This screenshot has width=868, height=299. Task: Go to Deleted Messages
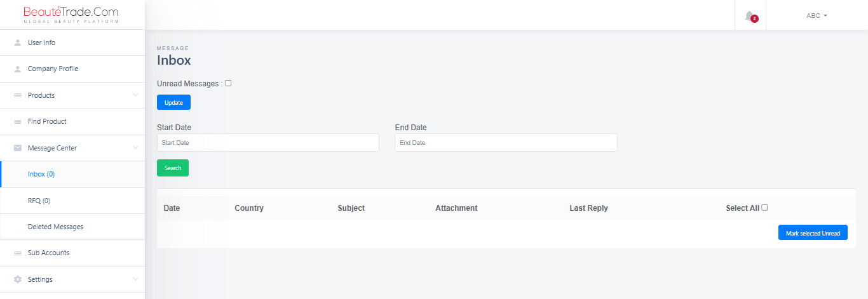point(55,227)
